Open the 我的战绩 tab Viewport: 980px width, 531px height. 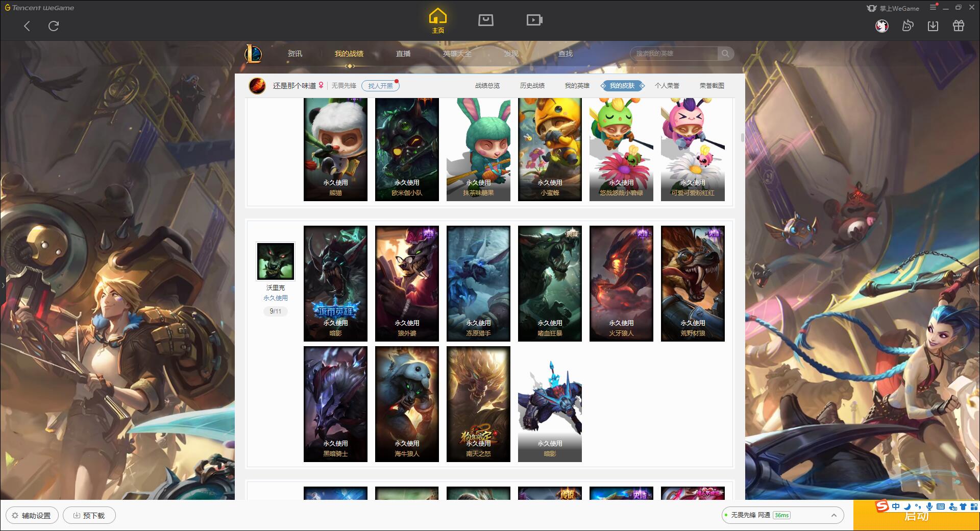[x=349, y=54]
